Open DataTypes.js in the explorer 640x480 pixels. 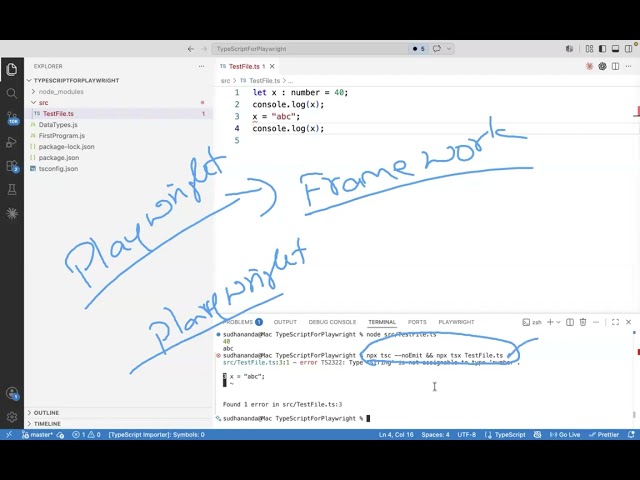[58, 124]
